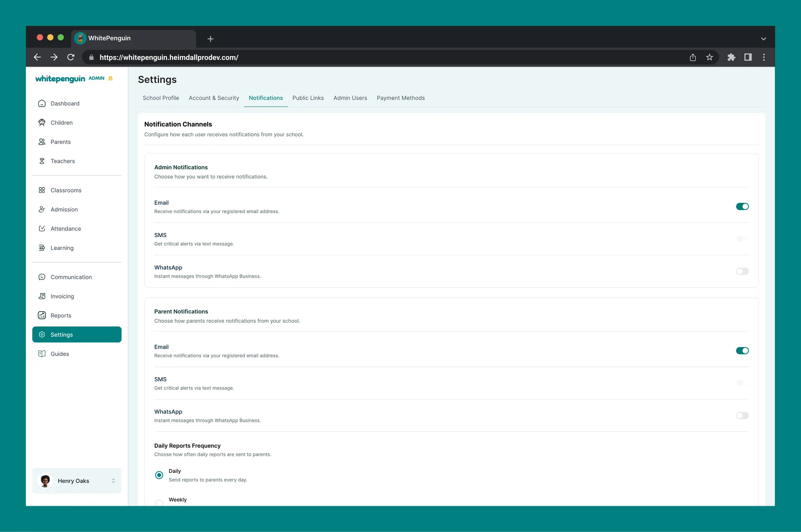
Task: Click the whitepenguin logo
Action: (x=60, y=79)
